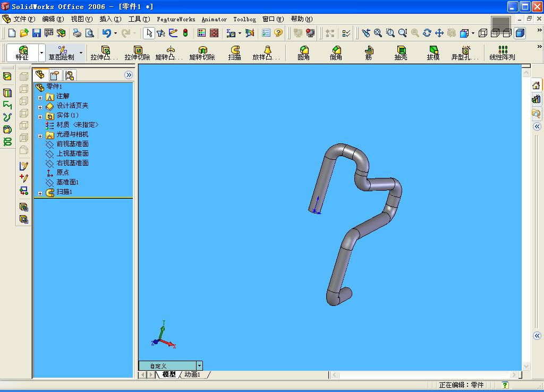Viewport: 544px width, 392px height.
Task: Toggle the select arrow cursor tool
Action: click(x=149, y=33)
